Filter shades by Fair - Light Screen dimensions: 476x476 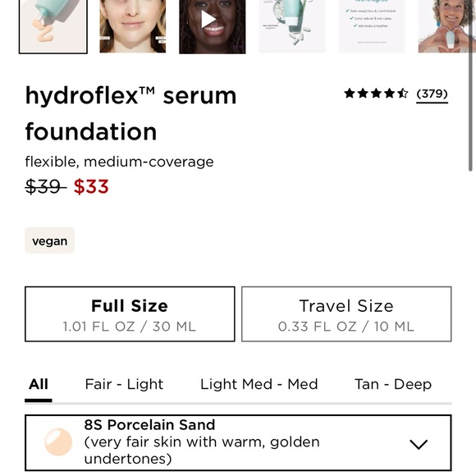[124, 385]
